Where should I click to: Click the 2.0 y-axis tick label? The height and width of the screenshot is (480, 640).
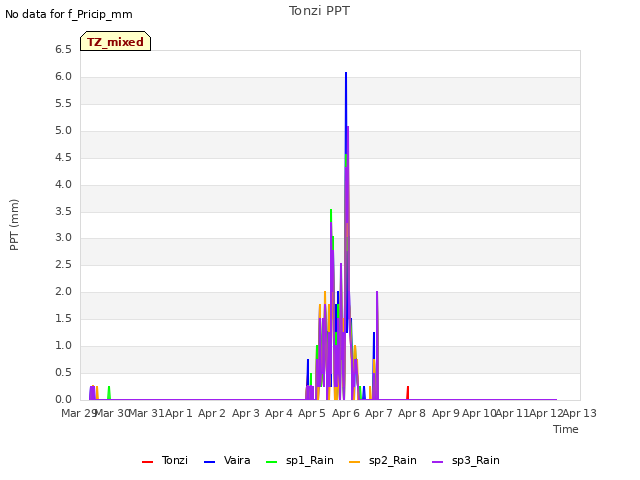[x=63, y=291]
